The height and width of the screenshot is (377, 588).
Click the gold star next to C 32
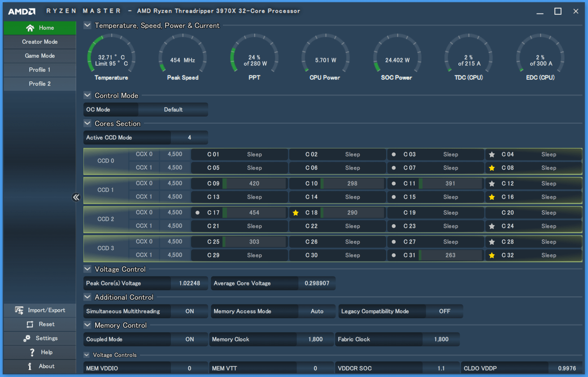(x=492, y=256)
